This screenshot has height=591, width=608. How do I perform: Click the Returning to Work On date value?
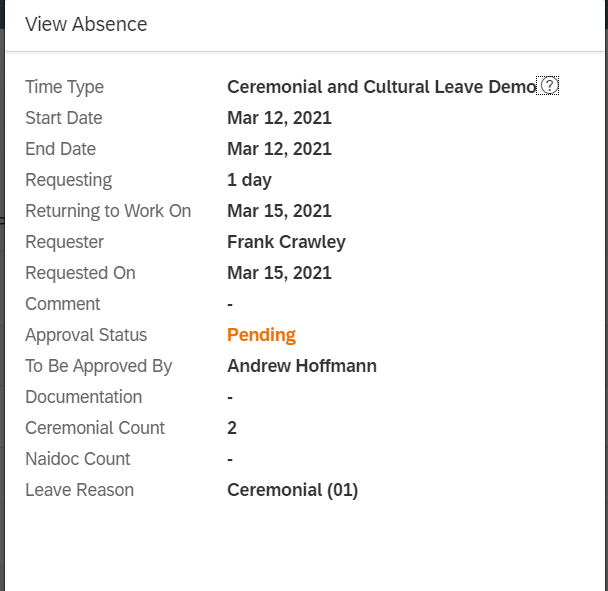click(x=279, y=211)
